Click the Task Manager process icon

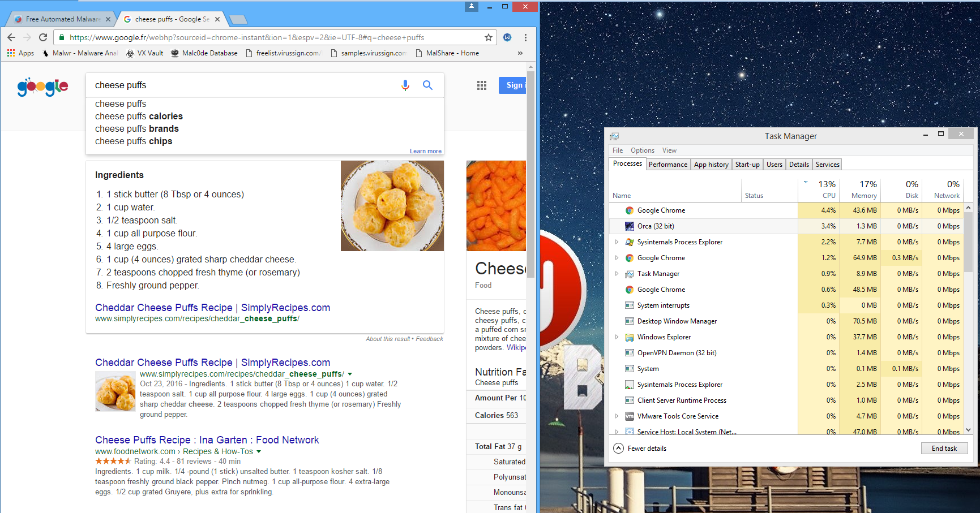[x=630, y=274]
